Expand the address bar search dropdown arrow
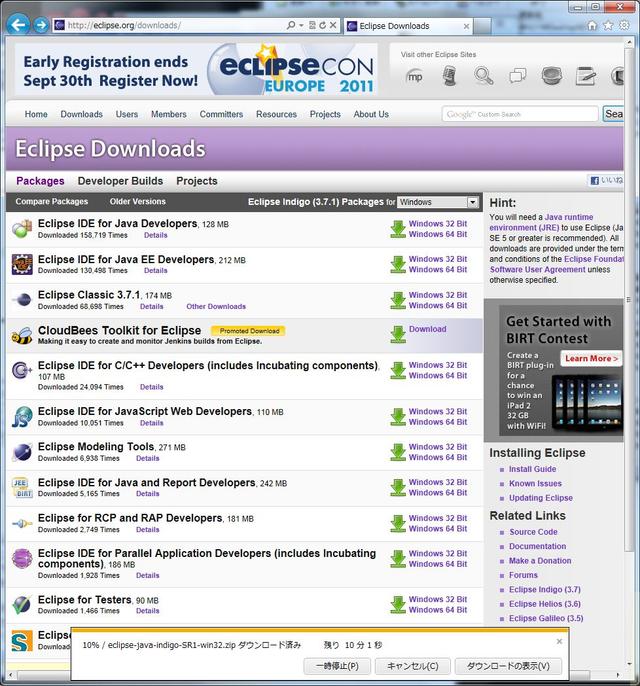Viewport: 640px width, 686px height. pos(302,25)
